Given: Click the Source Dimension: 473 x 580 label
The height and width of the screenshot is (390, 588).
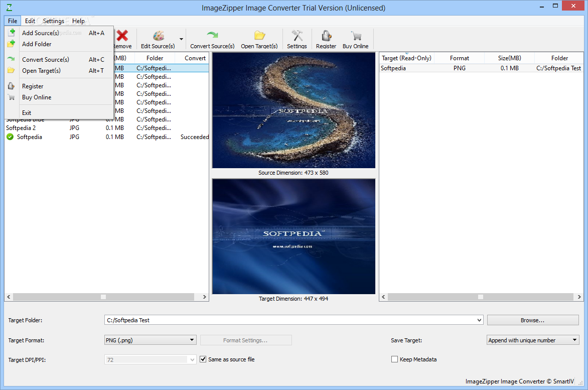Looking at the screenshot, I should [293, 173].
